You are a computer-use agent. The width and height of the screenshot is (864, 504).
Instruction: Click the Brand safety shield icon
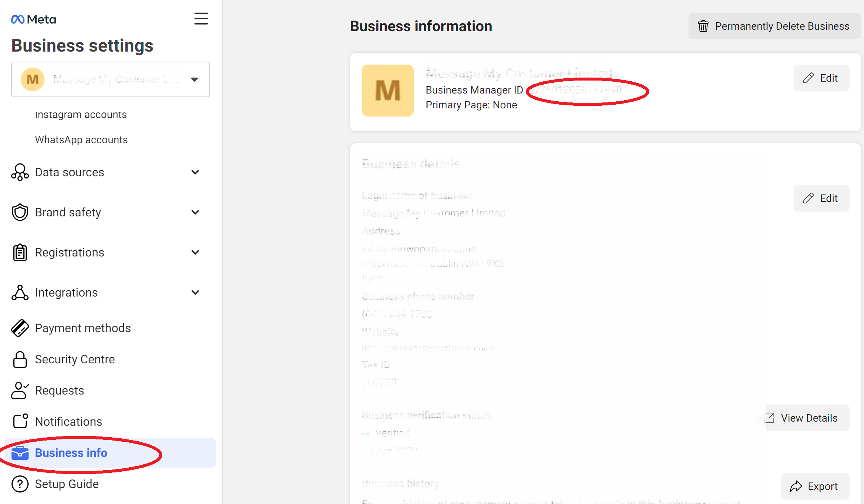pyautogui.click(x=20, y=212)
